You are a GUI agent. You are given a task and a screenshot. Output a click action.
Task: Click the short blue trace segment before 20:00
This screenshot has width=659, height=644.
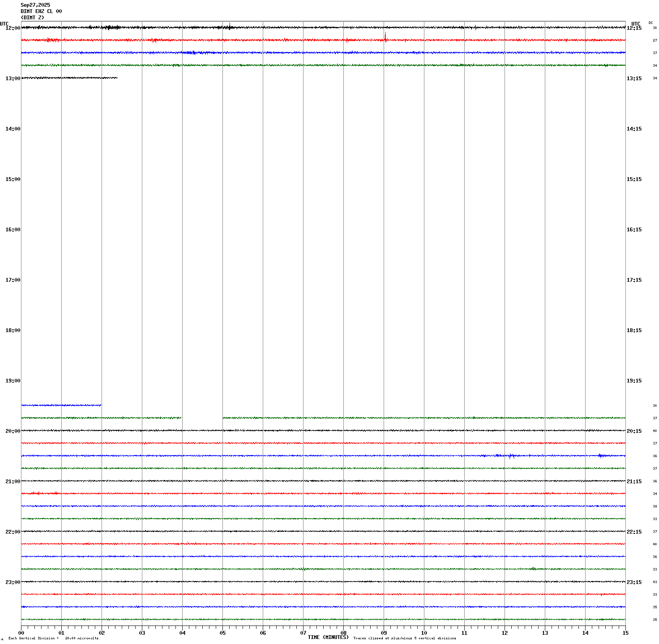coord(61,405)
